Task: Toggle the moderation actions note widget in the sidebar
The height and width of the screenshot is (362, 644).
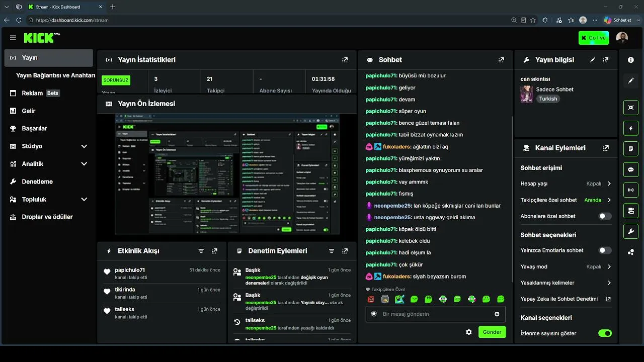Action: pyautogui.click(x=631, y=149)
